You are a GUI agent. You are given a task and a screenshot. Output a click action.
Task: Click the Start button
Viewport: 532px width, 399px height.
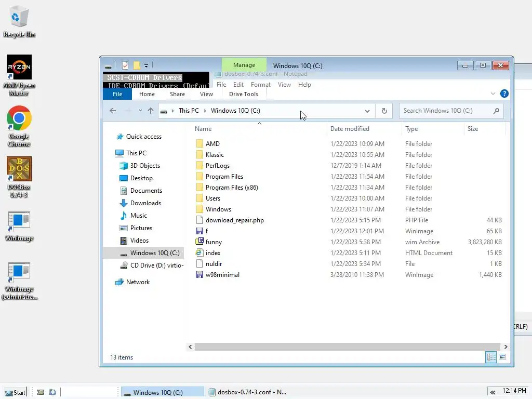(15, 392)
